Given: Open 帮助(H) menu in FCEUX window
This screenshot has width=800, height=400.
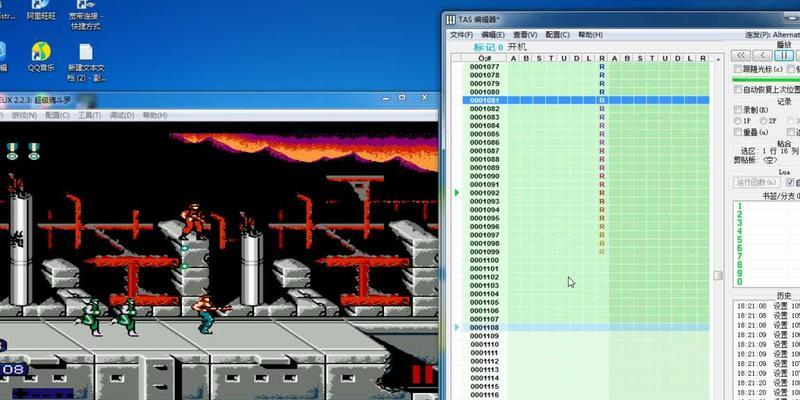Looking at the screenshot, I should tap(155, 115).
